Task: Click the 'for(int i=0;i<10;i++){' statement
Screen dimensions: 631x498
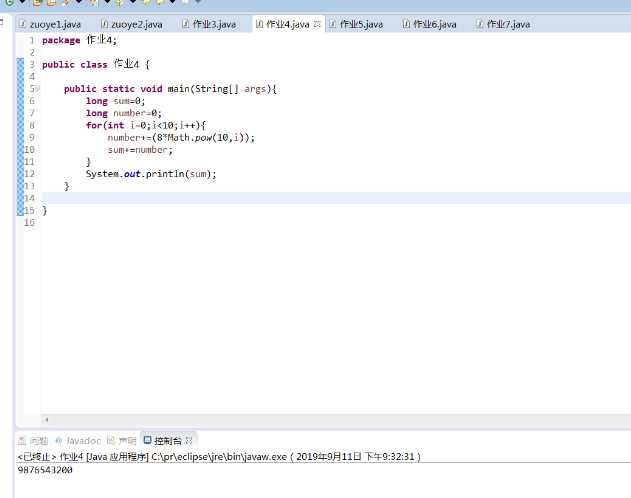Action: tap(146, 125)
